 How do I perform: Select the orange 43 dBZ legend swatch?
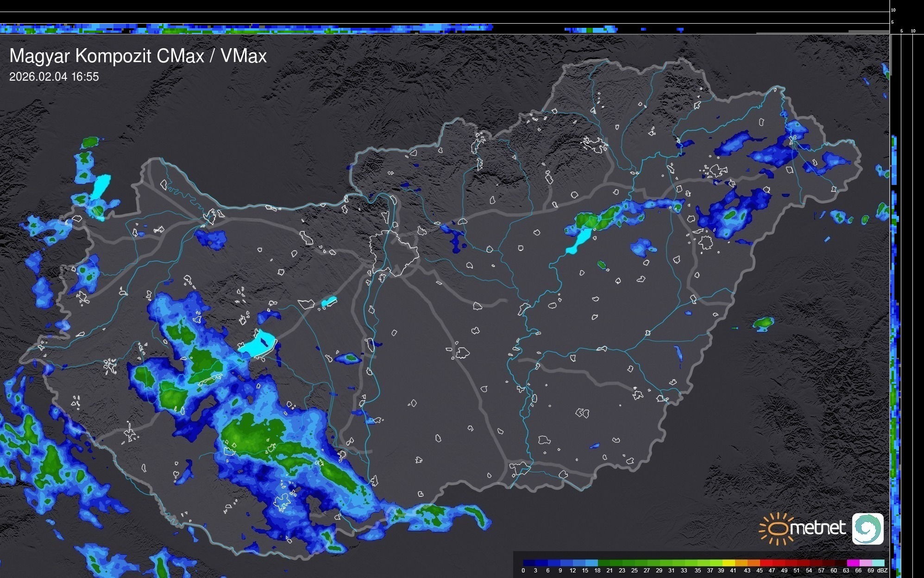pos(754,563)
